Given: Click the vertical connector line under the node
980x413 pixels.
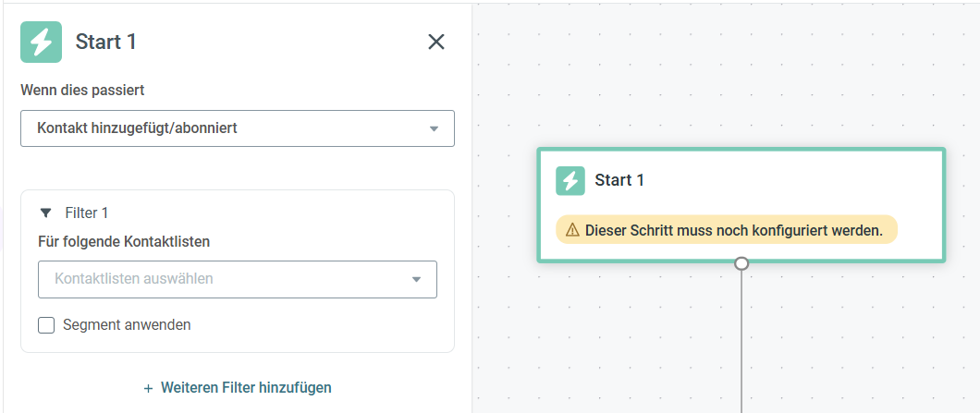Looking at the screenshot, I should point(741,341).
